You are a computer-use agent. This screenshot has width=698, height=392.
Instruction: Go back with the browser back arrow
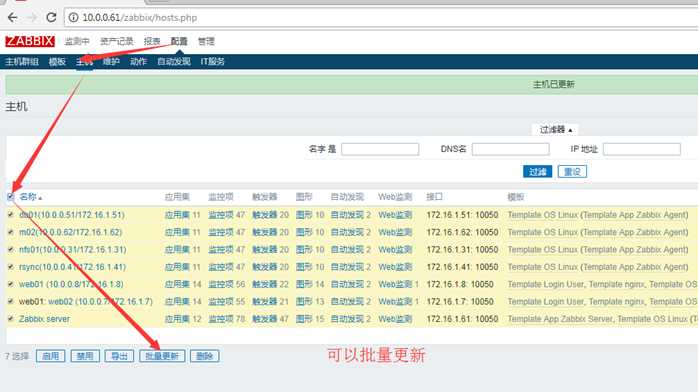pos(12,17)
